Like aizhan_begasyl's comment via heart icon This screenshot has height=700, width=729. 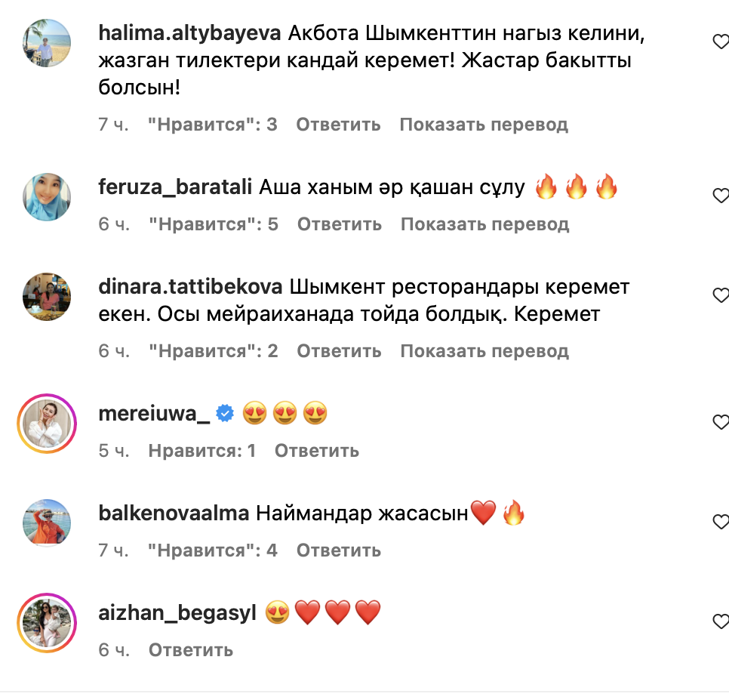pos(721,621)
